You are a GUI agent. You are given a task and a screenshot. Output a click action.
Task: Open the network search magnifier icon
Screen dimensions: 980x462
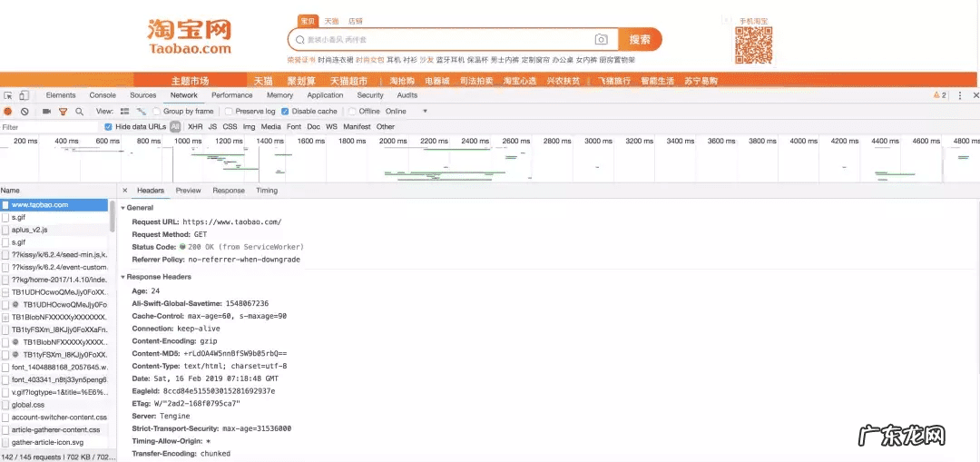79,112
